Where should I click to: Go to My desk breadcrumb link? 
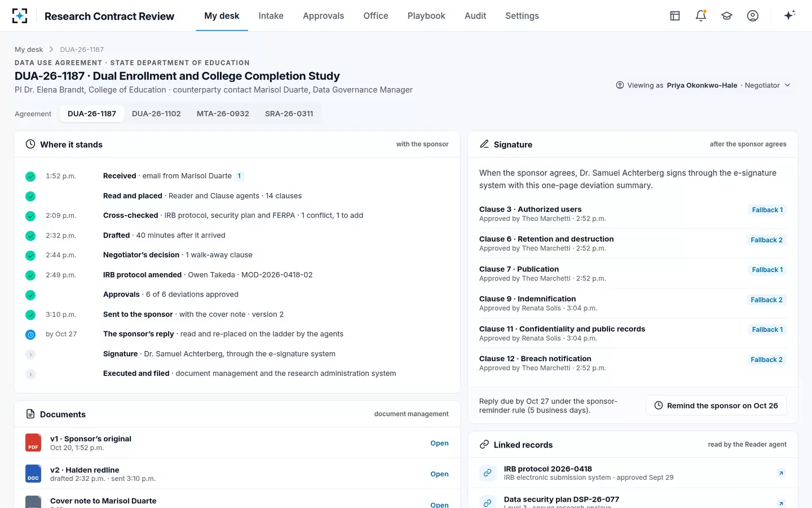29,50
